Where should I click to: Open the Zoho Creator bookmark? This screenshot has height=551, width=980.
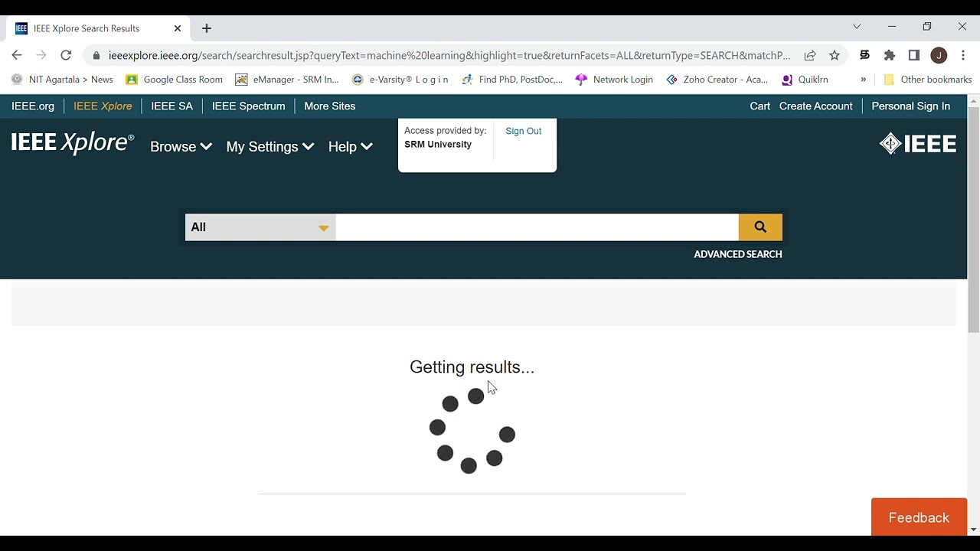pyautogui.click(x=717, y=80)
